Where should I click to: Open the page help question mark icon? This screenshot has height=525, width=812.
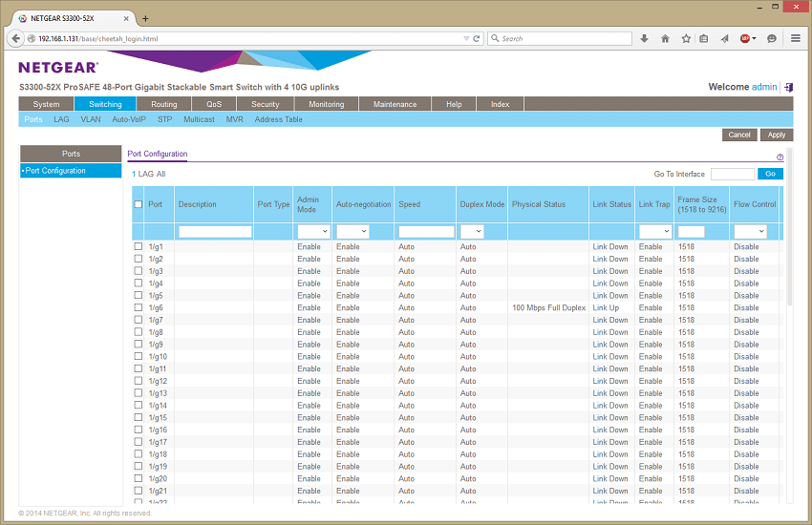780,157
